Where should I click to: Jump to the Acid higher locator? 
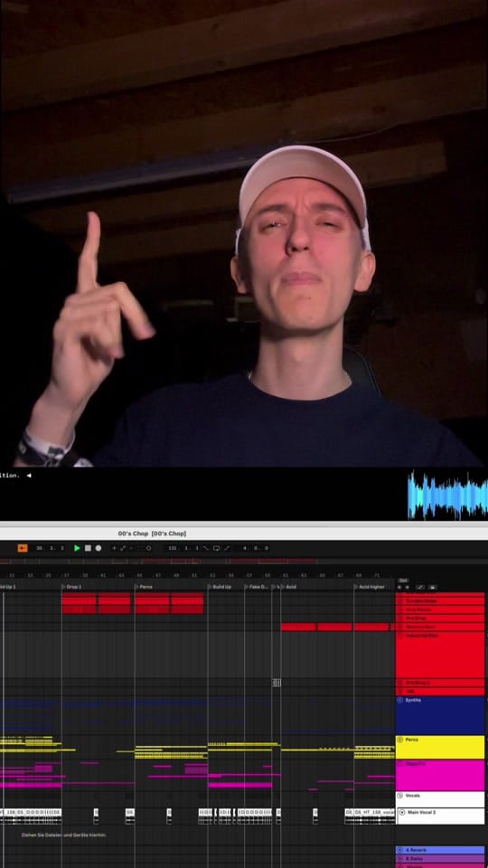(370, 586)
